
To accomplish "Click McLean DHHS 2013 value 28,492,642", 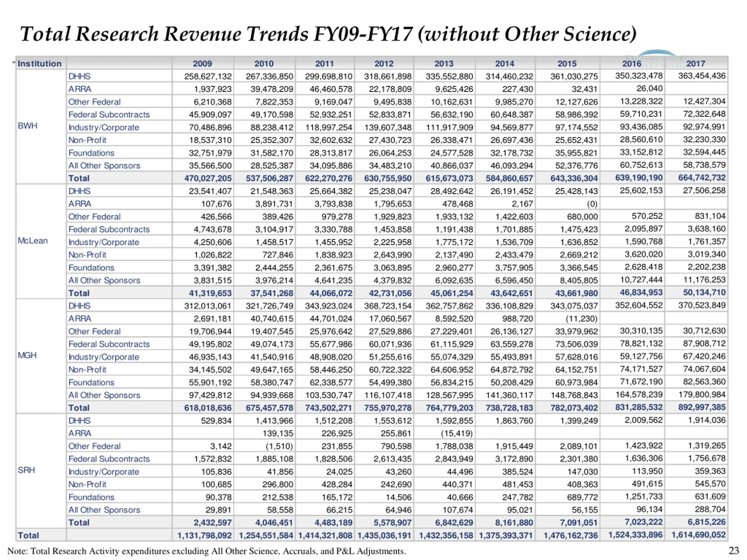I will coord(451,191).
